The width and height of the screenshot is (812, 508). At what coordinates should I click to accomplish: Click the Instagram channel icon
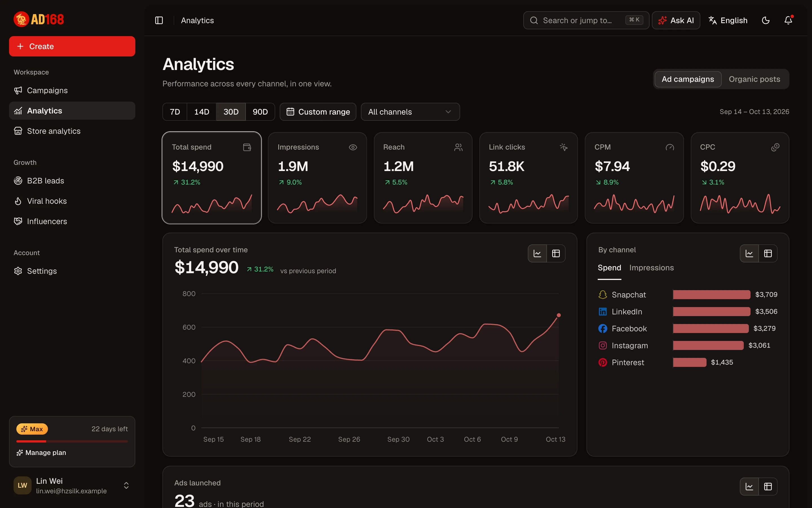(x=603, y=345)
